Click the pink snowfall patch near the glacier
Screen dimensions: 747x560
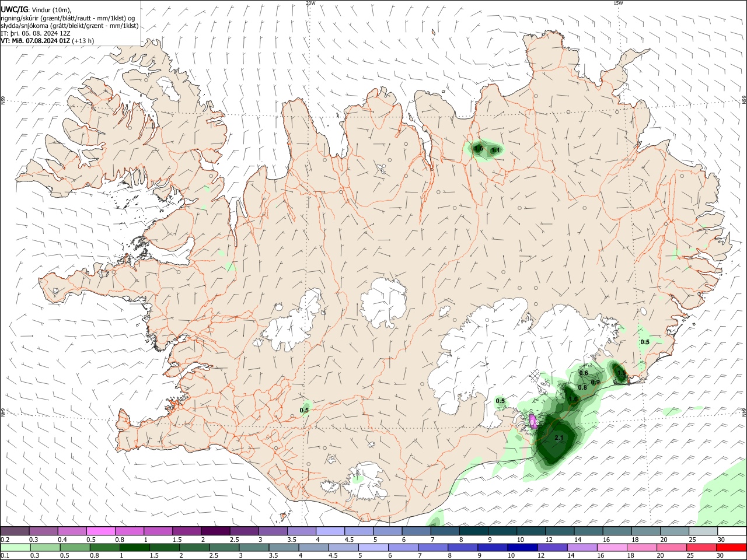[x=533, y=421]
